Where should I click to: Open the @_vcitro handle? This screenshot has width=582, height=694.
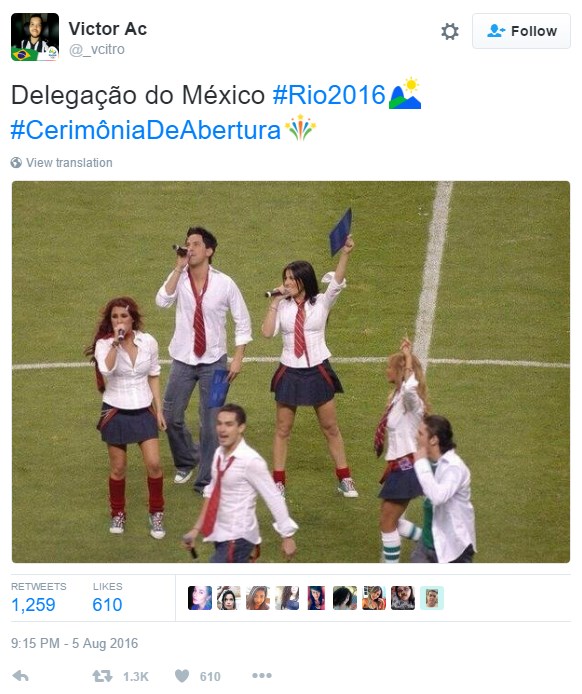pyautogui.click(x=96, y=49)
